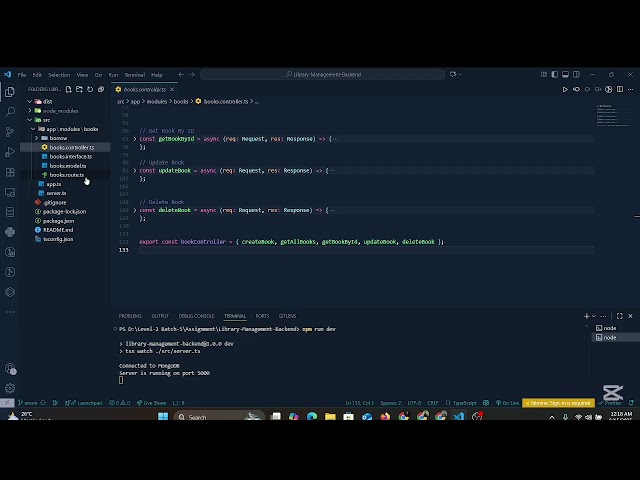The width and height of the screenshot is (640, 480).
Task: Collapse the src folder
Action: 29,120
